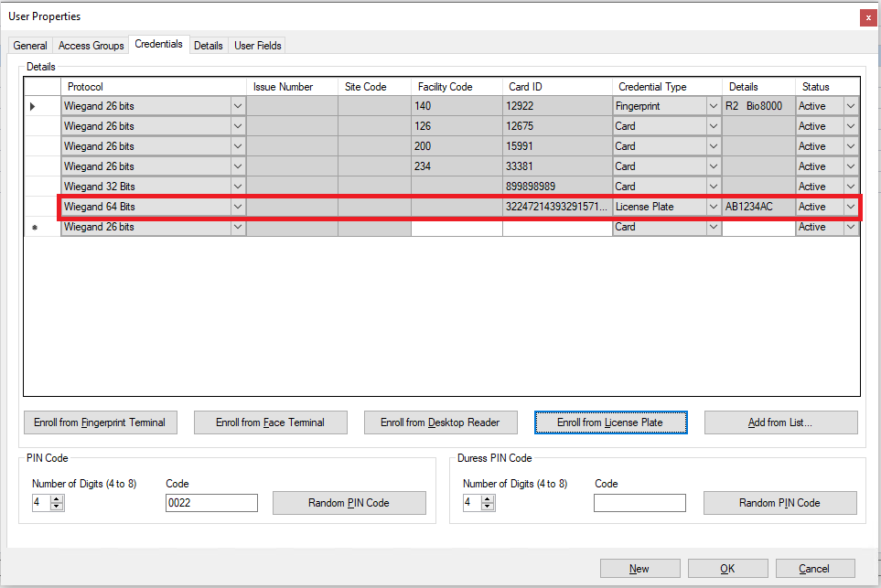
Task: Select the Credentials tab
Action: (158, 44)
